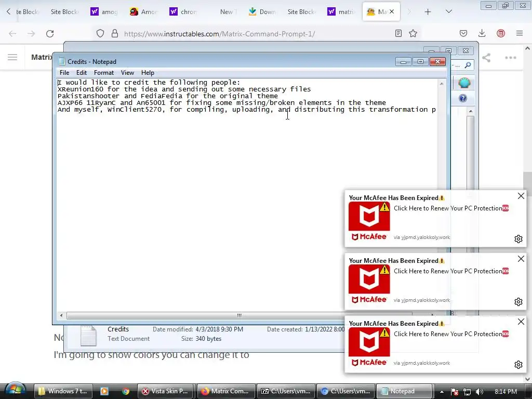Screen dimensions: 532x399
Task: Open settings gear of middle McAfee notification
Action: tap(518, 302)
